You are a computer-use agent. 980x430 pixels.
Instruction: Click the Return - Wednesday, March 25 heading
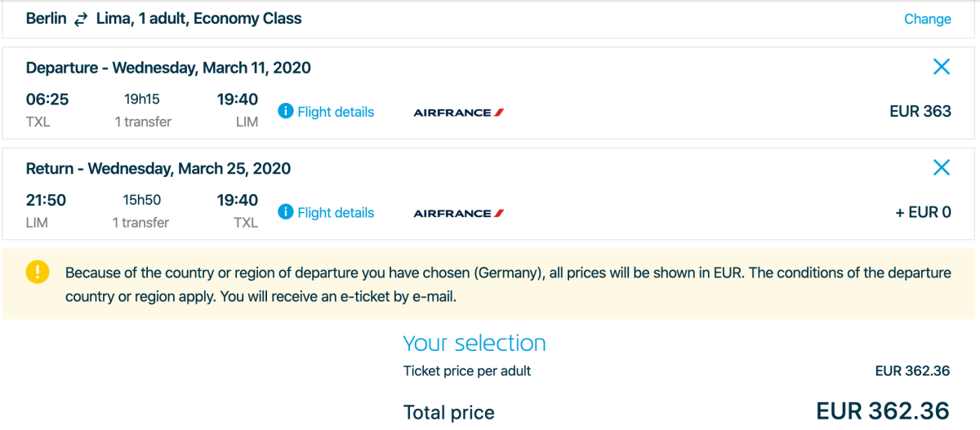coord(158,169)
